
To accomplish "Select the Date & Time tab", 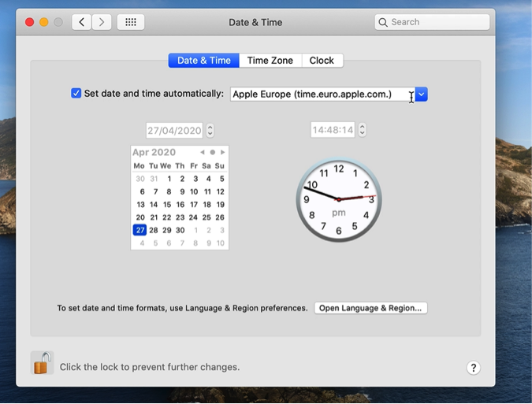I will click(204, 61).
